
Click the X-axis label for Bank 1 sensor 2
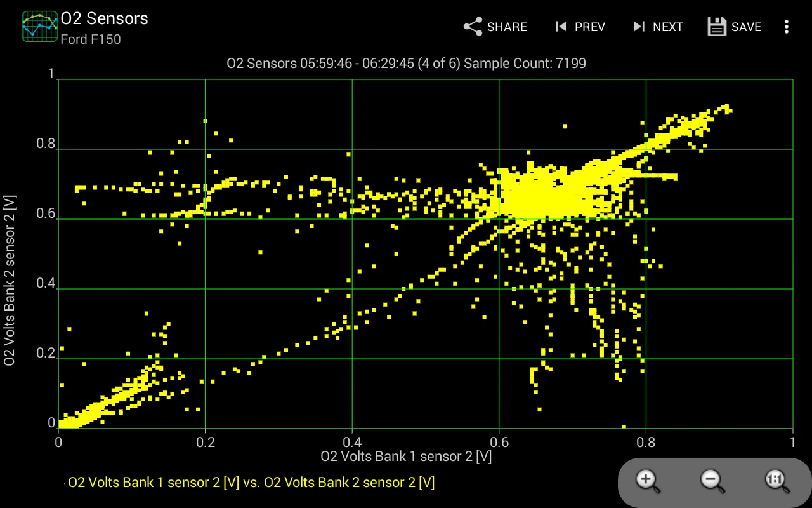tap(406, 456)
